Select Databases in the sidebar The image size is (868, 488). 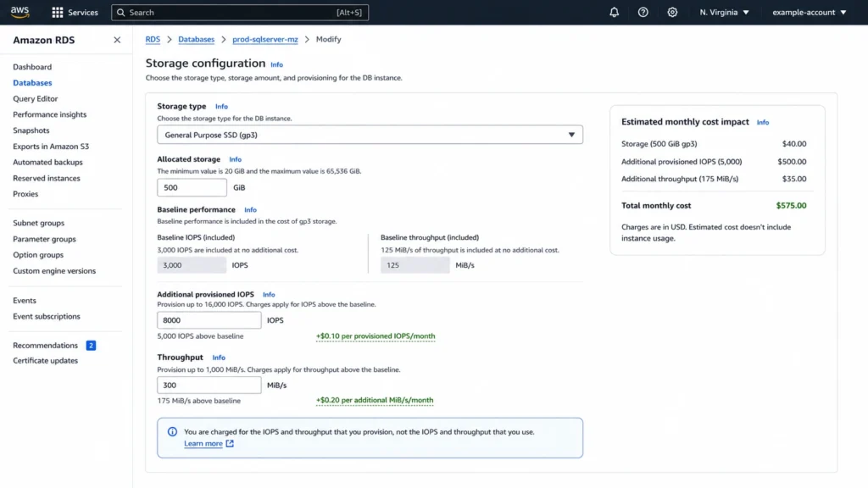pyautogui.click(x=32, y=82)
